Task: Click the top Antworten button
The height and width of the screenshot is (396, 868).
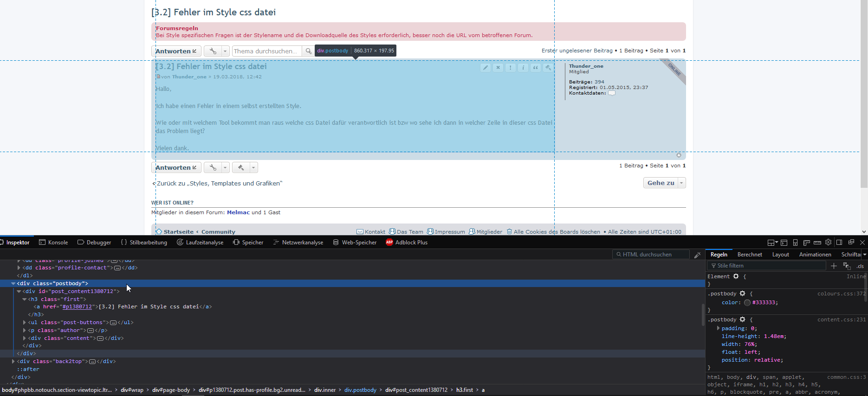Action: click(x=176, y=51)
